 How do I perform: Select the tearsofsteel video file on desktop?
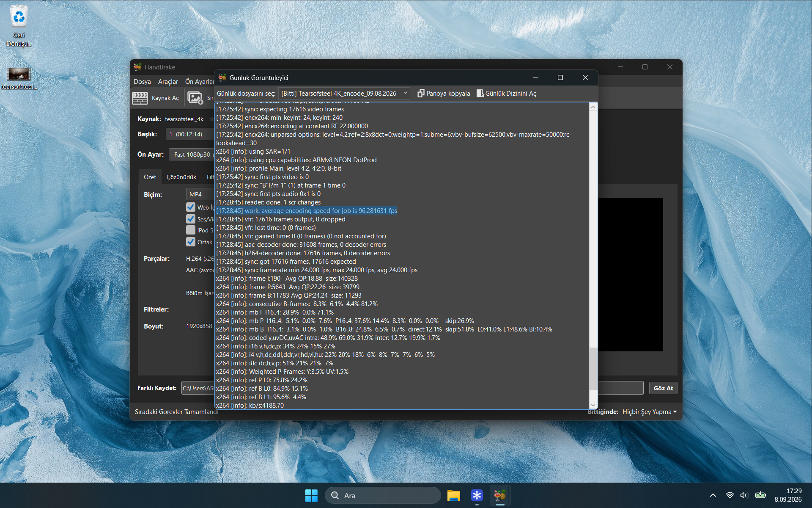[x=19, y=79]
